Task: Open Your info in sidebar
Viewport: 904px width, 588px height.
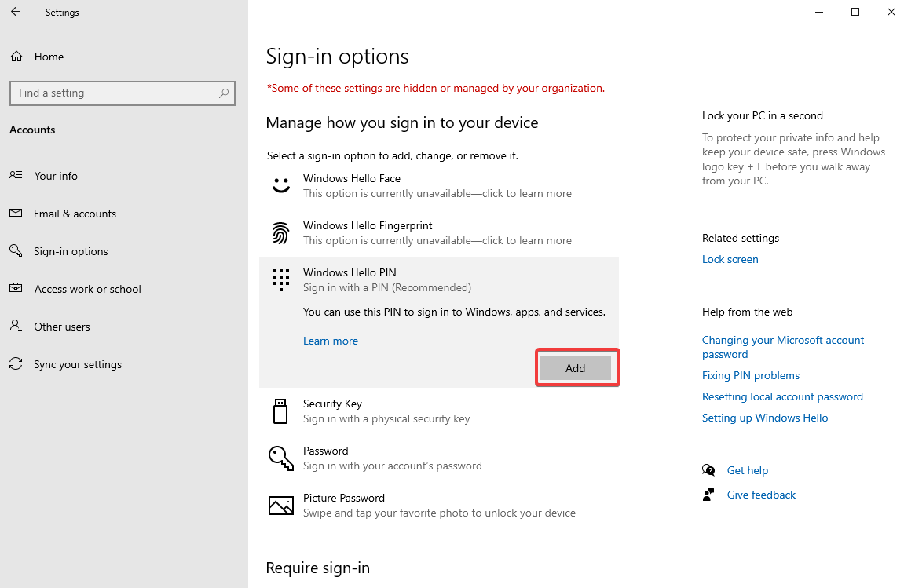Action: pos(56,176)
